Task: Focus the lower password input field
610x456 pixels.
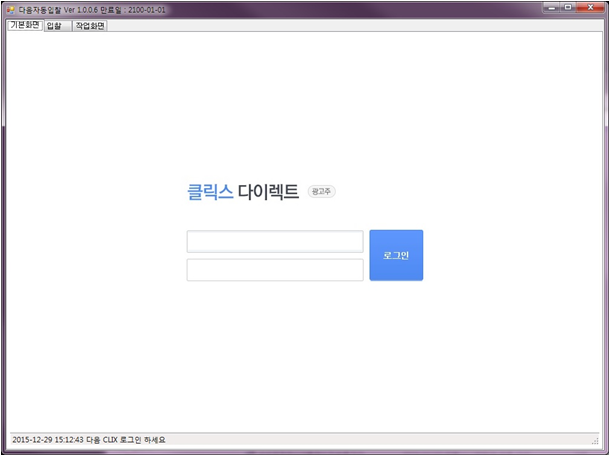Action: [x=275, y=270]
